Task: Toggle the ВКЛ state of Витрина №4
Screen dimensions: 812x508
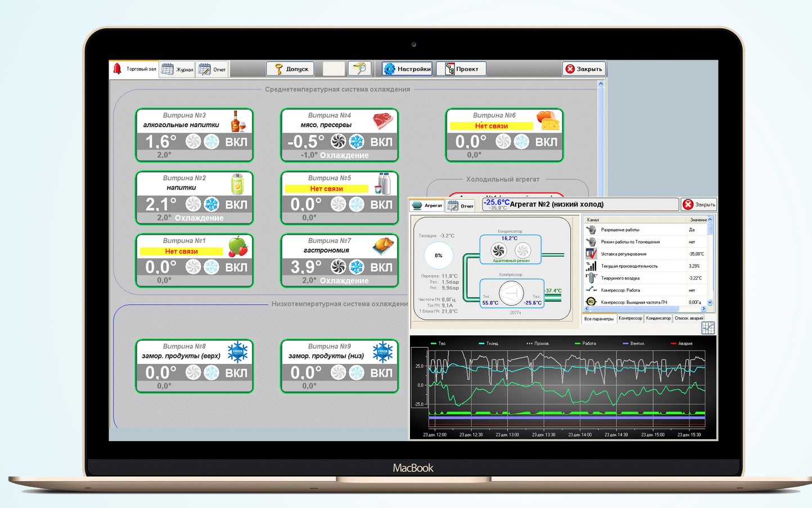Action: point(381,142)
